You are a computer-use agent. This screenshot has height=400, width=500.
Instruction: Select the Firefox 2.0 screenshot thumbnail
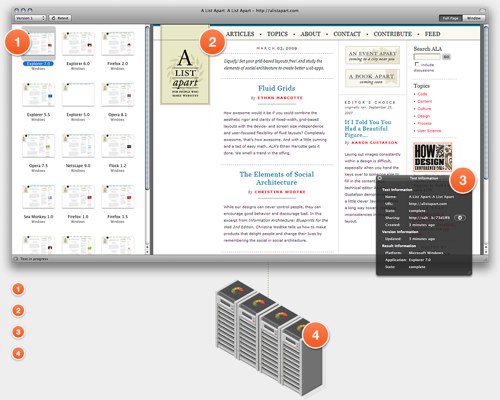tap(118, 44)
